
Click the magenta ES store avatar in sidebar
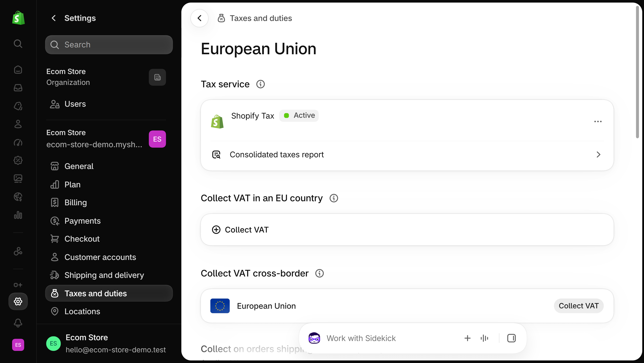pos(157,139)
